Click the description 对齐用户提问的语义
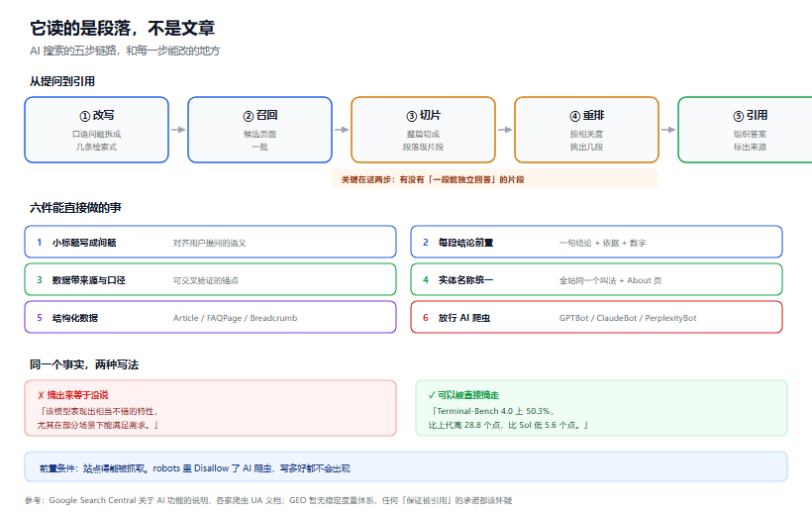 point(209,243)
